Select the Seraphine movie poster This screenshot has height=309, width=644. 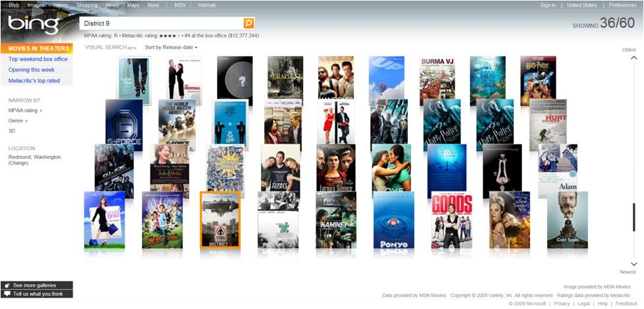[x=285, y=78]
